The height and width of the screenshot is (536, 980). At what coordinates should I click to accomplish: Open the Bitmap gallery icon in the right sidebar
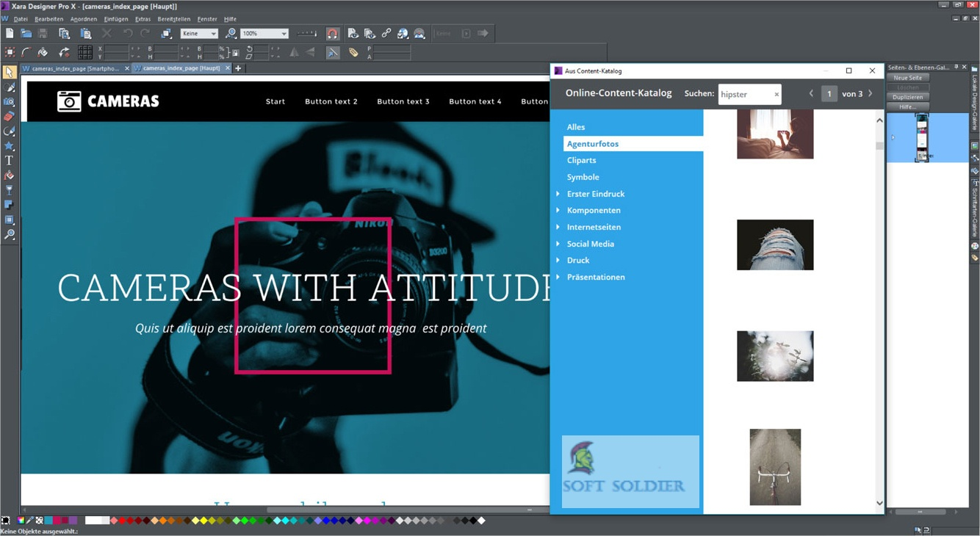click(975, 145)
